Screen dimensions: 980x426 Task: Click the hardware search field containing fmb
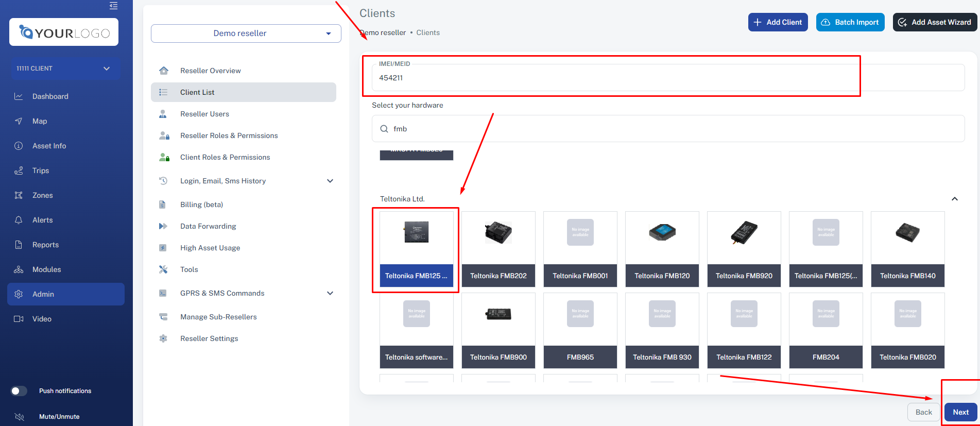click(x=668, y=129)
